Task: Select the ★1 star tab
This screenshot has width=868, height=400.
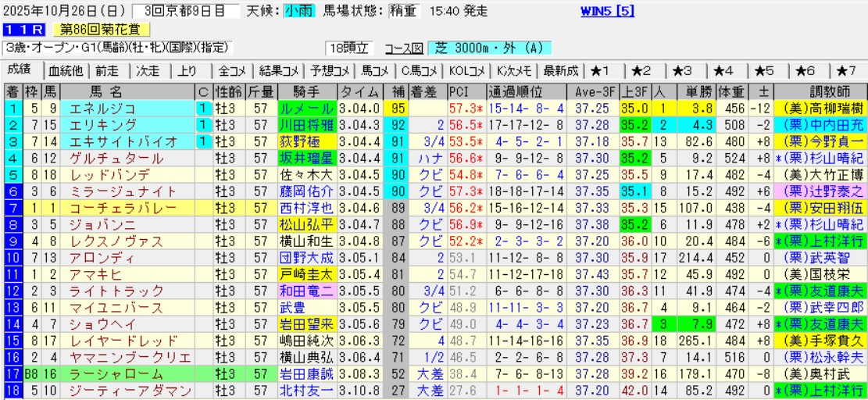Action: [605, 70]
